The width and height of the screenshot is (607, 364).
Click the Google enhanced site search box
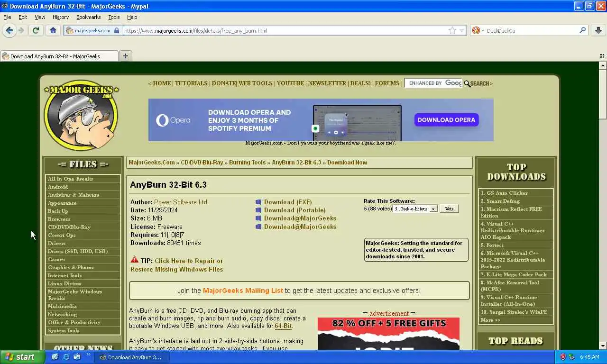click(x=433, y=83)
